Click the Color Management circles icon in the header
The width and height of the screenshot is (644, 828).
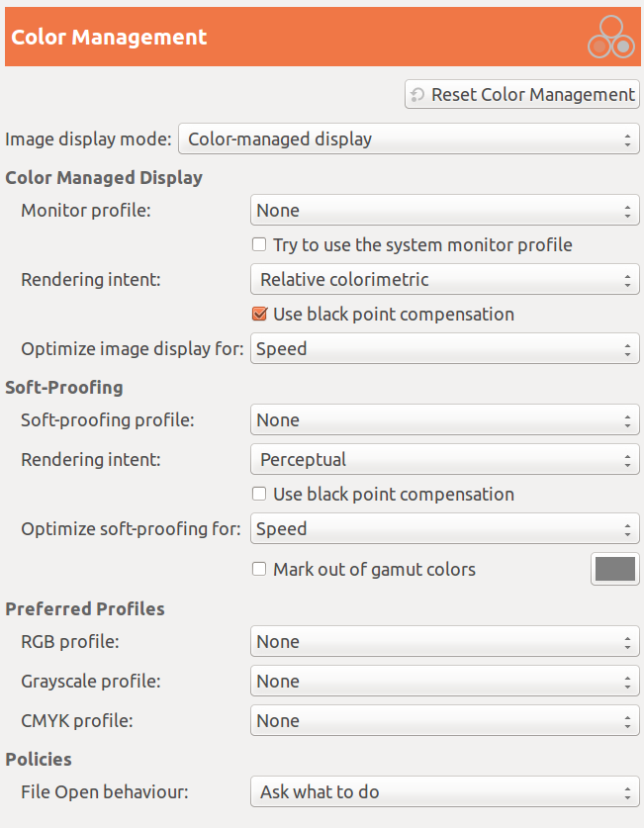610,36
